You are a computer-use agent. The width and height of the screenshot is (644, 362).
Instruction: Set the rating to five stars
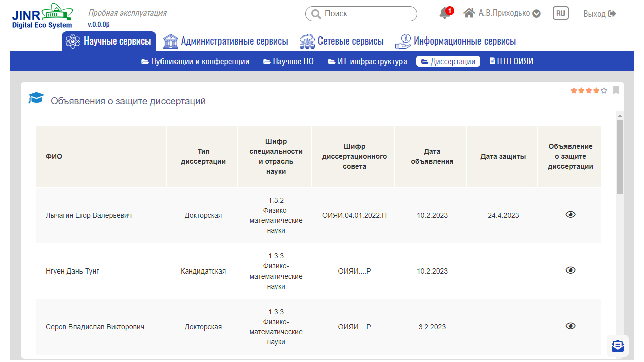604,90
